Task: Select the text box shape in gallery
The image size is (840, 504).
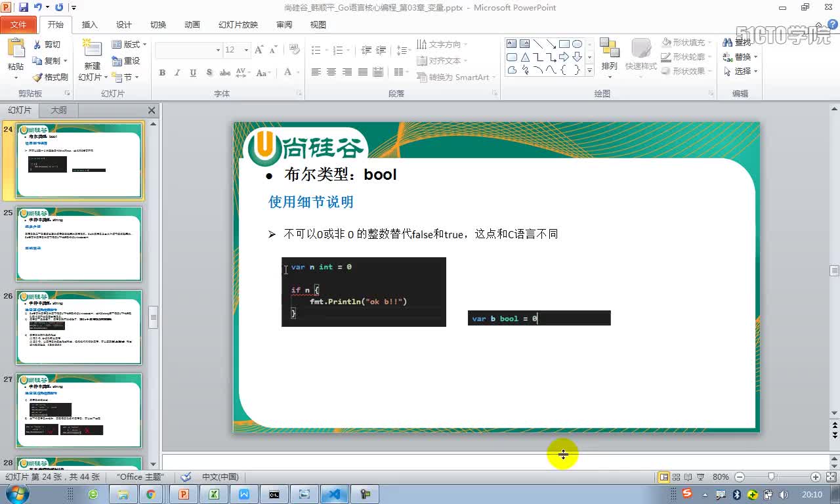Action: [512, 44]
